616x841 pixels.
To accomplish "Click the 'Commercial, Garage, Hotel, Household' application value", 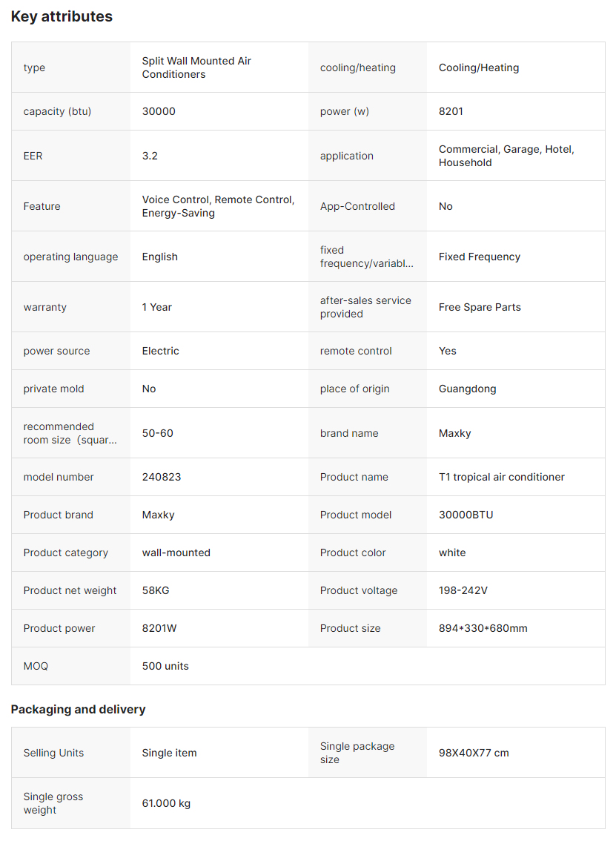I will click(x=506, y=156).
